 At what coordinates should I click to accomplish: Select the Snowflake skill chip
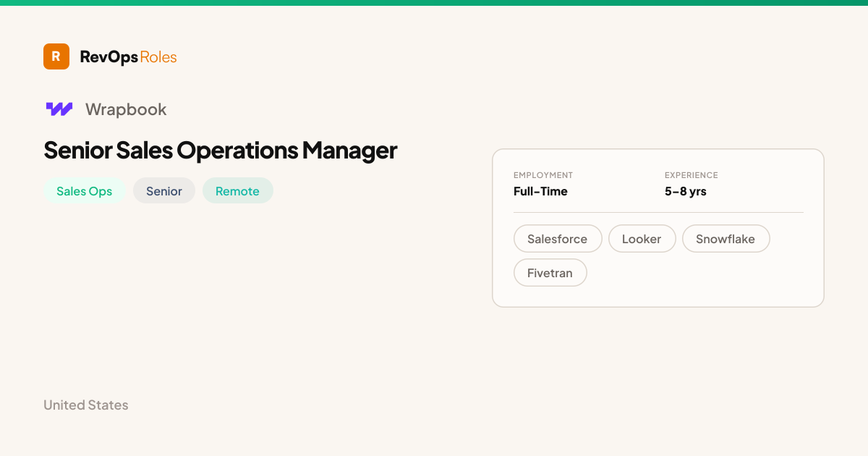click(726, 239)
